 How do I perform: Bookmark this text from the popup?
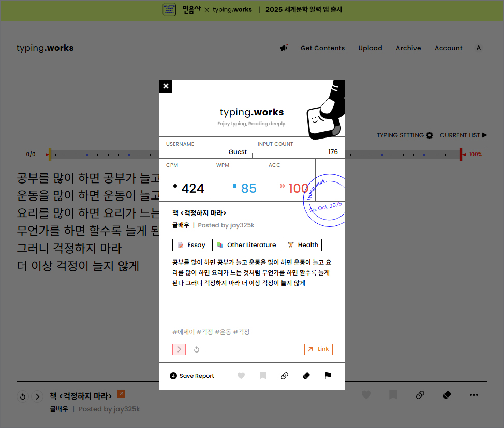(263, 376)
